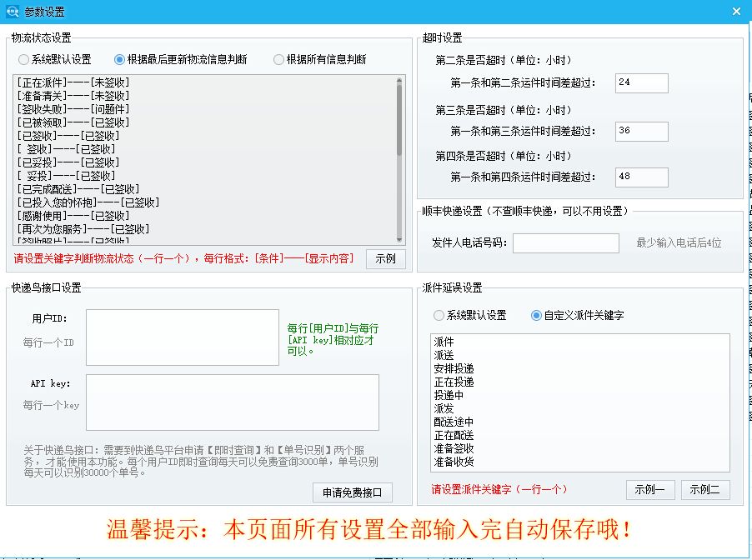The image size is (752, 560).
Task: Click the row [感谢使用]——[已签收]
Action: pos(73,216)
